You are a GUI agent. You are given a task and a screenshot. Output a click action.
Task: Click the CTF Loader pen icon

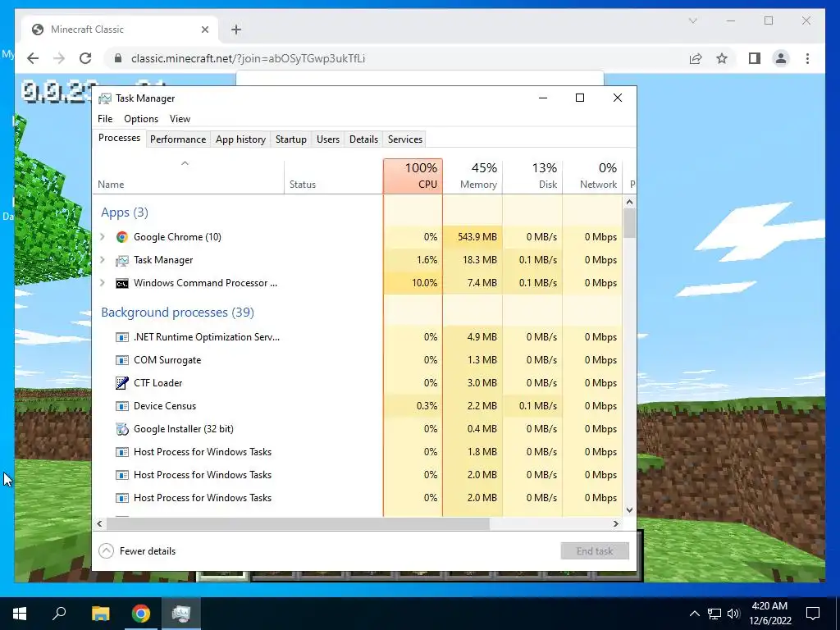[122, 383]
